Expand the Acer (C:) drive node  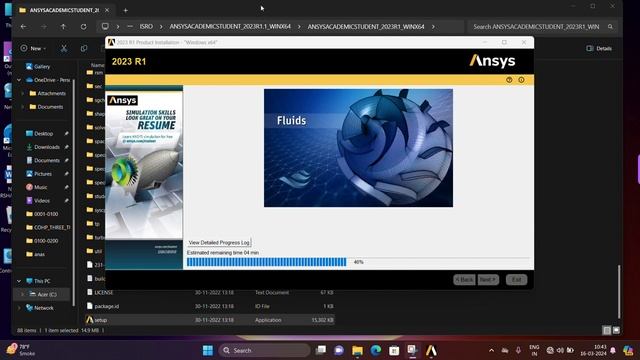[x=22, y=294]
